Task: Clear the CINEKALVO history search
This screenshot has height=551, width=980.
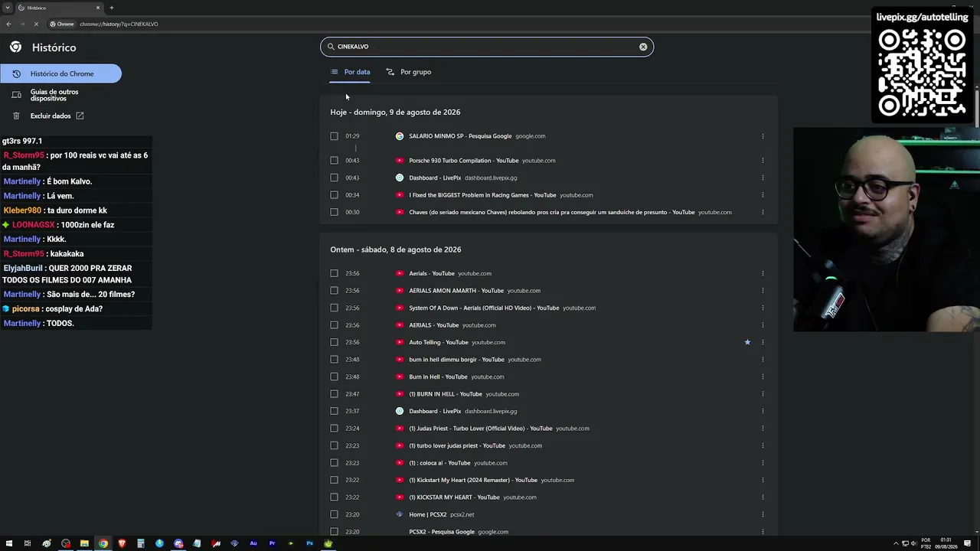Action: 643,47
